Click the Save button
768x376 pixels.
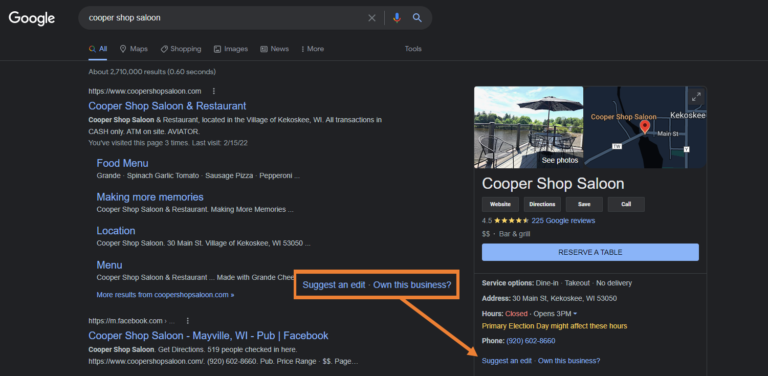(x=584, y=204)
